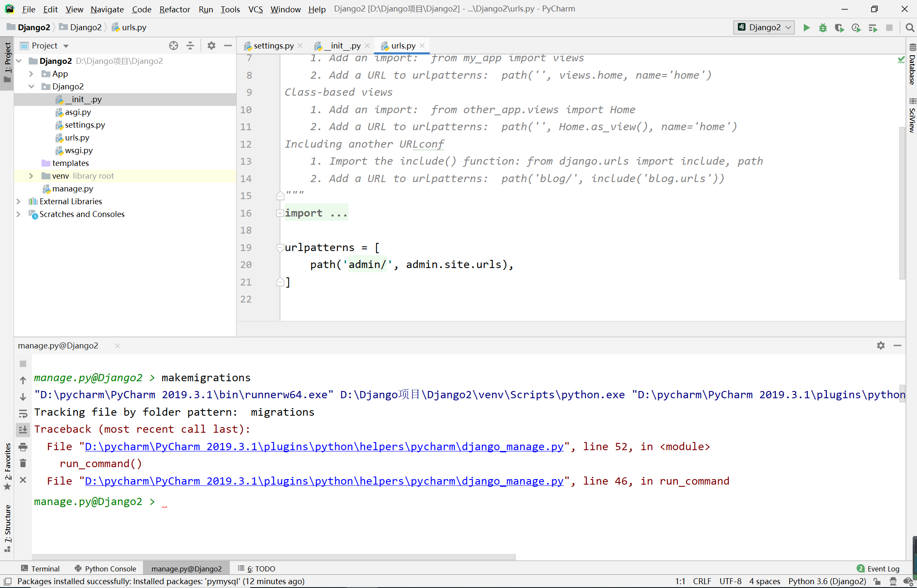
Task: Close the manage.py@Django2 console tab
Action: [x=117, y=346]
